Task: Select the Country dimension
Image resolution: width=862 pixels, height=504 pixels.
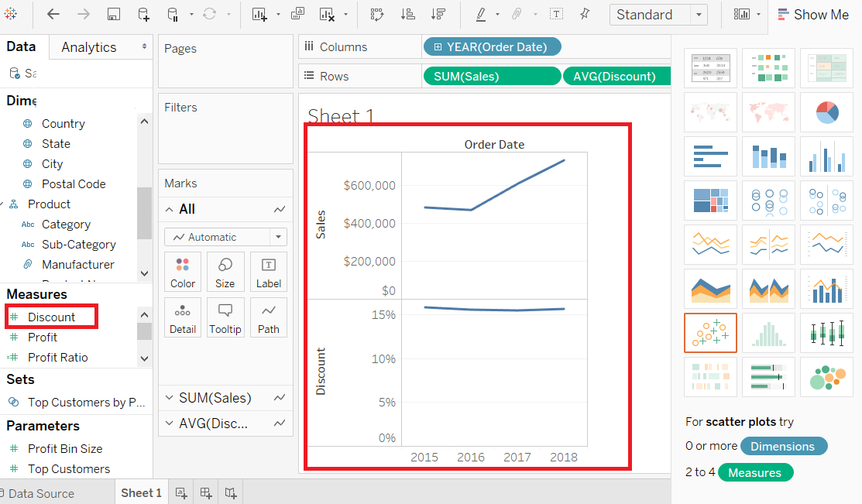Action: (64, 124)
